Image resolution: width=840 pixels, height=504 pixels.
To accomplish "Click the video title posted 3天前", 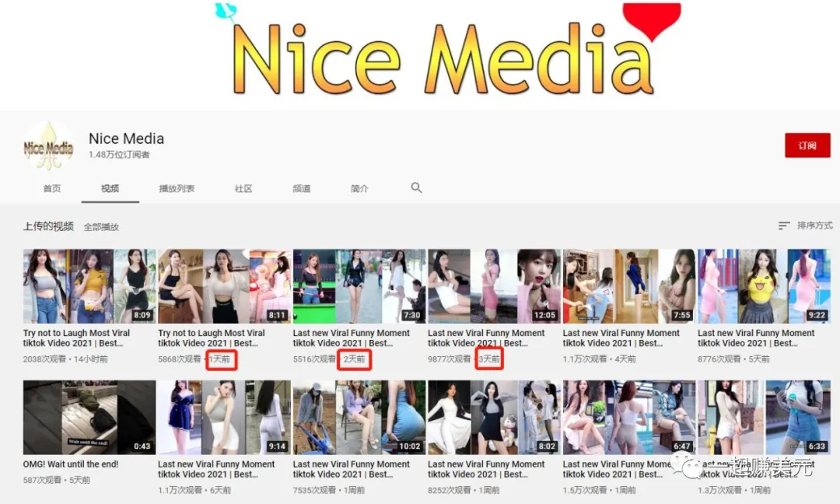I will [x=486, y=338].
